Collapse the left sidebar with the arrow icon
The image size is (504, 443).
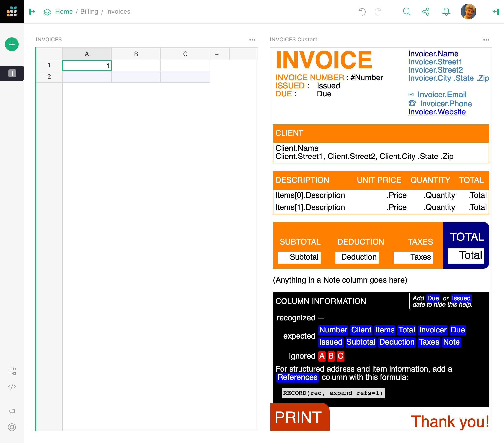32,11
